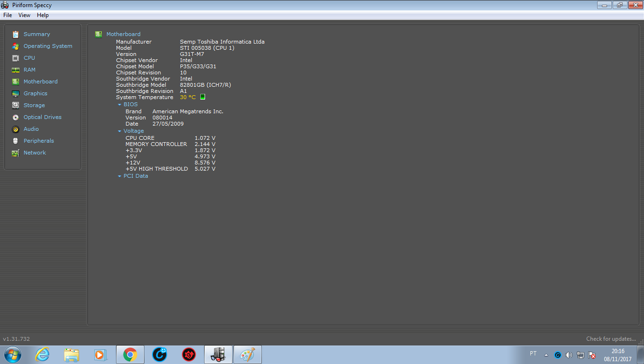Open Windows Explorer folder icon on taskbar
The width and height of the screenshot is (644, 364).
tap(72, 355)
